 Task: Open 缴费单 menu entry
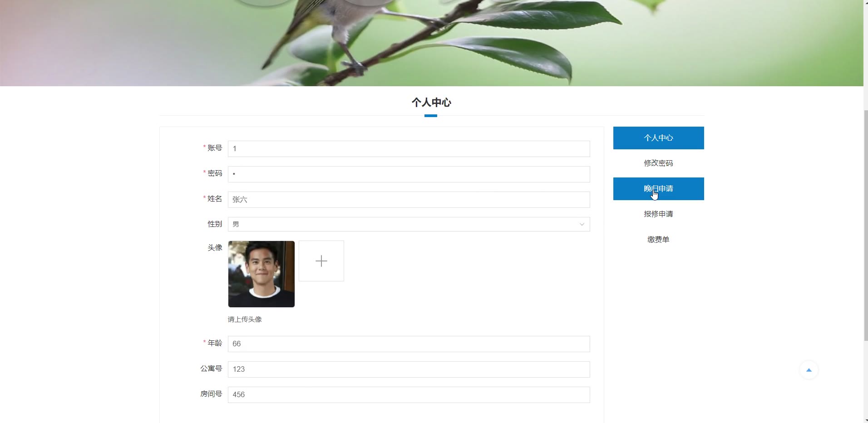658,240
